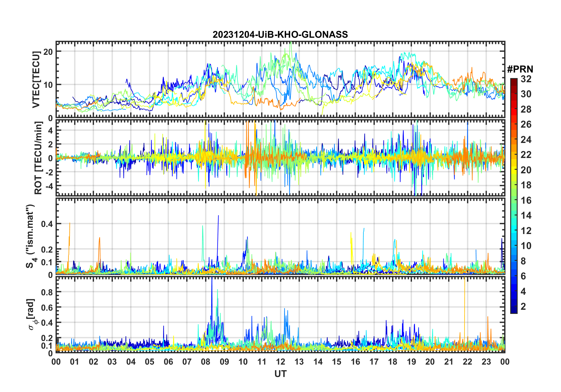Click the 20 tick on the VTEC axis
The image size is (561, 392).
pos(48,52)
